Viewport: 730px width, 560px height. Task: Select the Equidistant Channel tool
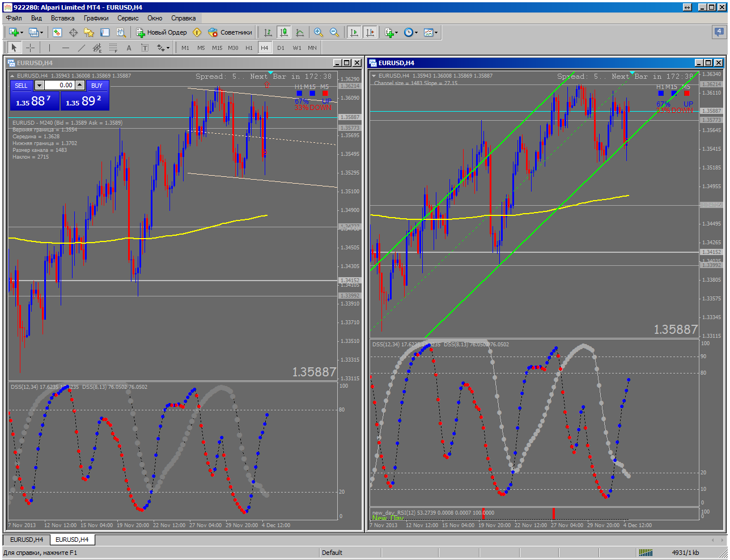pos(97,48)
